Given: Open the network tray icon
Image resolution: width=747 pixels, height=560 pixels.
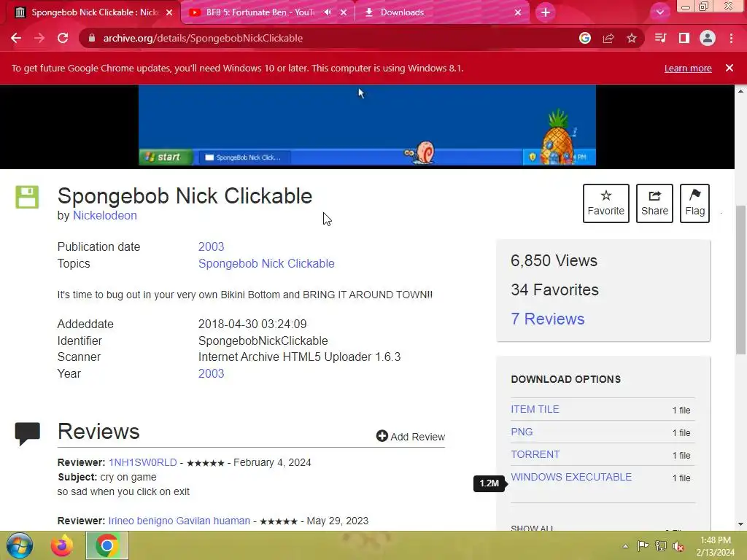Looking at the screenshot, I should (660, 546).
